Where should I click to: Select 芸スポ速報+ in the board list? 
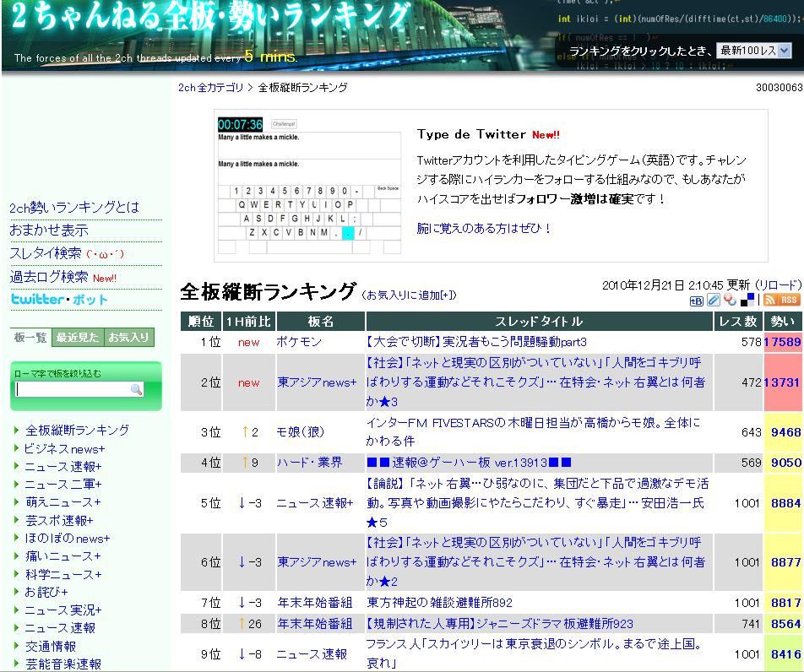click(59, 520)
